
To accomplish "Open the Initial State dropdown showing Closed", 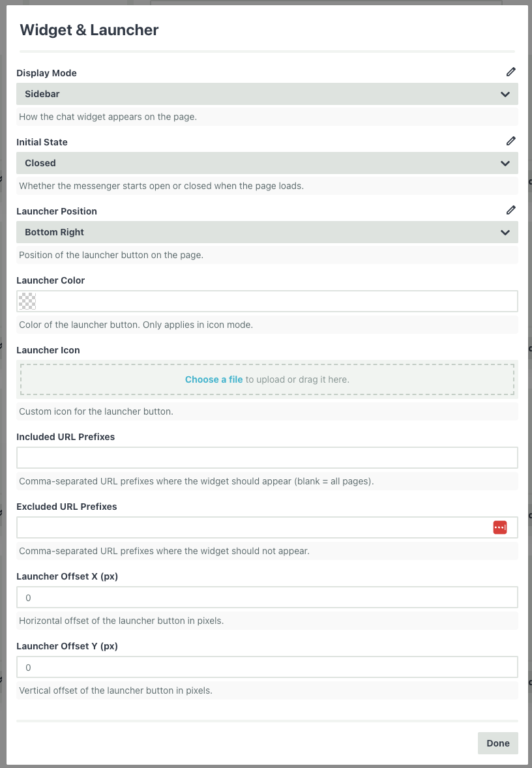I will [x=261, y=163].
